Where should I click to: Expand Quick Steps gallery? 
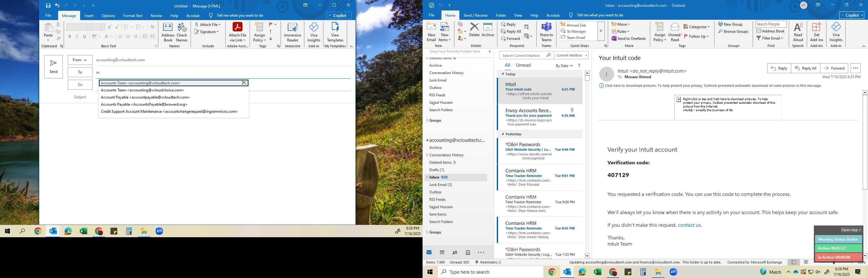601,31
